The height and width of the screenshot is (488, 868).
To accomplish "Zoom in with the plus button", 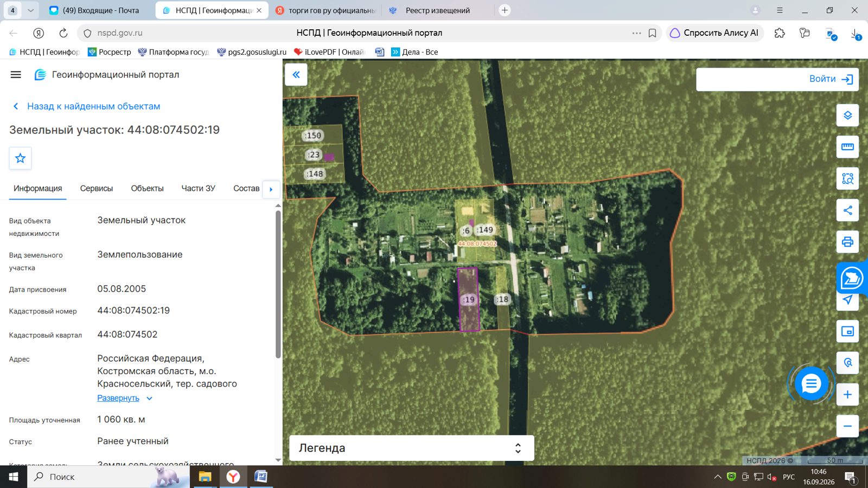I will click(847, 395).
